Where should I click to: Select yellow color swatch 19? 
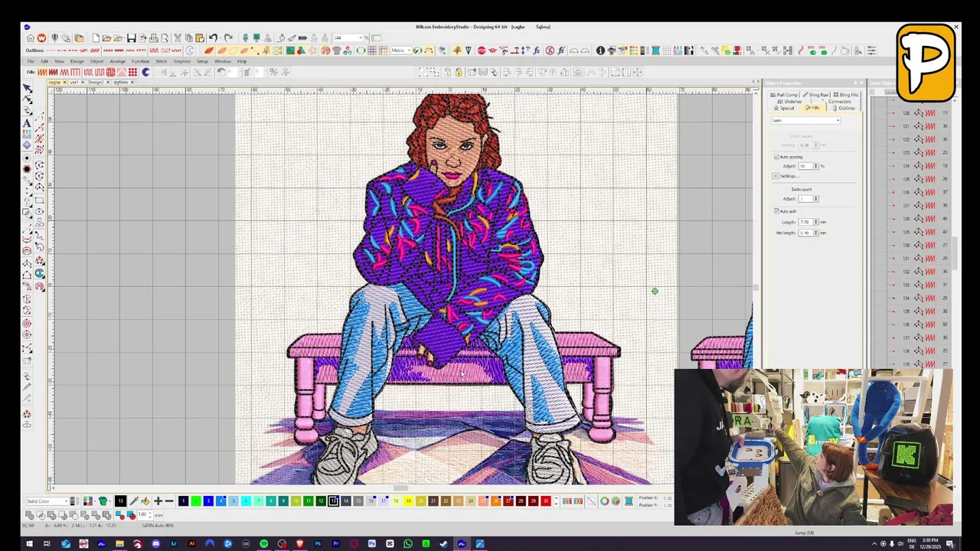point(408,501)
